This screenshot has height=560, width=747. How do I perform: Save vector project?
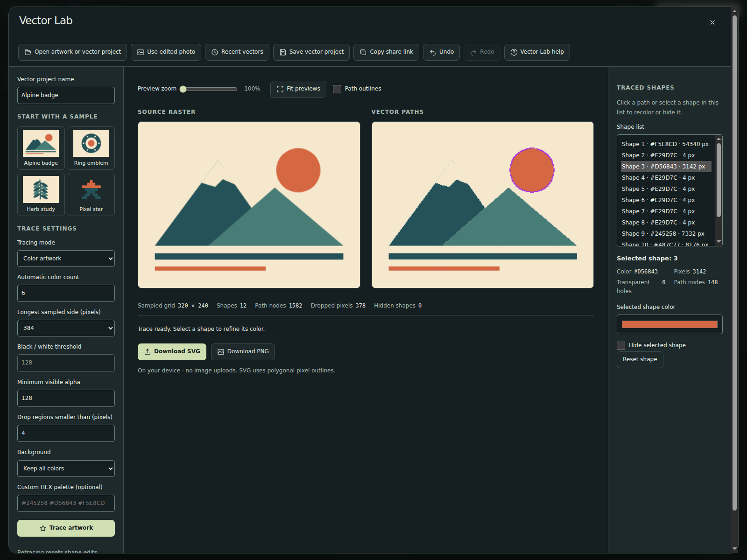(x=311, y=52)
